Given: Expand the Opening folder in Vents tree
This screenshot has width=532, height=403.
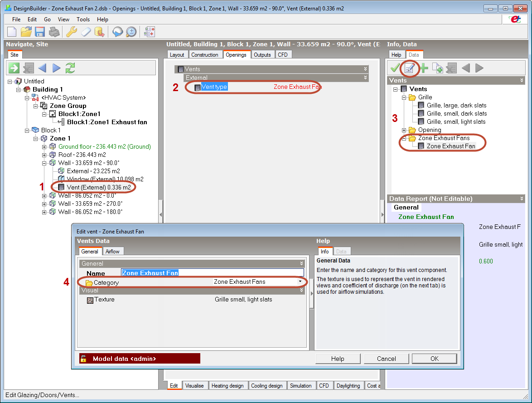Looking at the screenshot, I should (x=404, y=130).
